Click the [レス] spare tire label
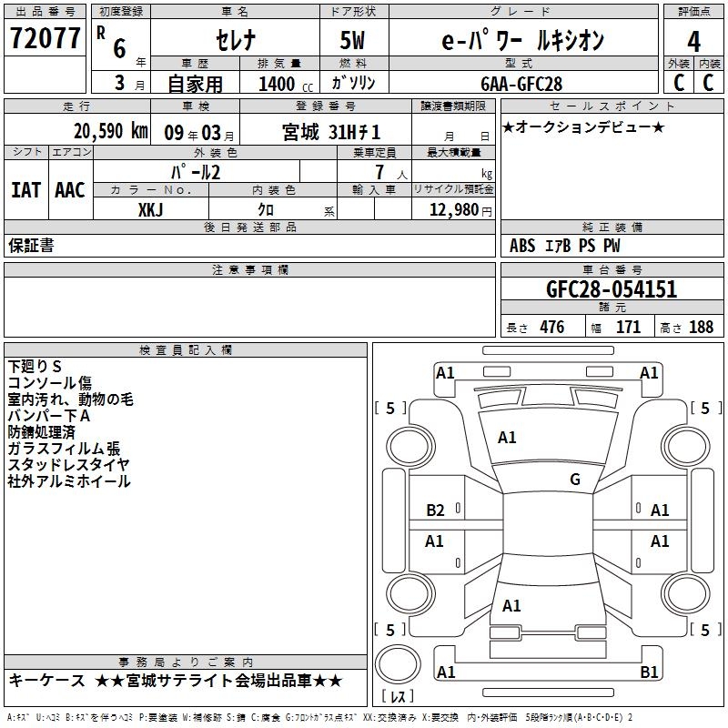Viewport: 728px width, 728px height. (398, 695)
